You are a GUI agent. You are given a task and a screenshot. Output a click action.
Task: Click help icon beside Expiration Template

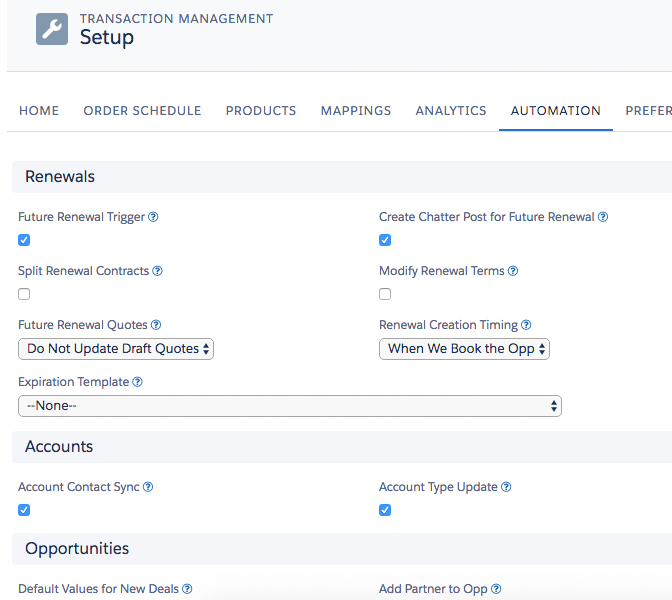137,382
